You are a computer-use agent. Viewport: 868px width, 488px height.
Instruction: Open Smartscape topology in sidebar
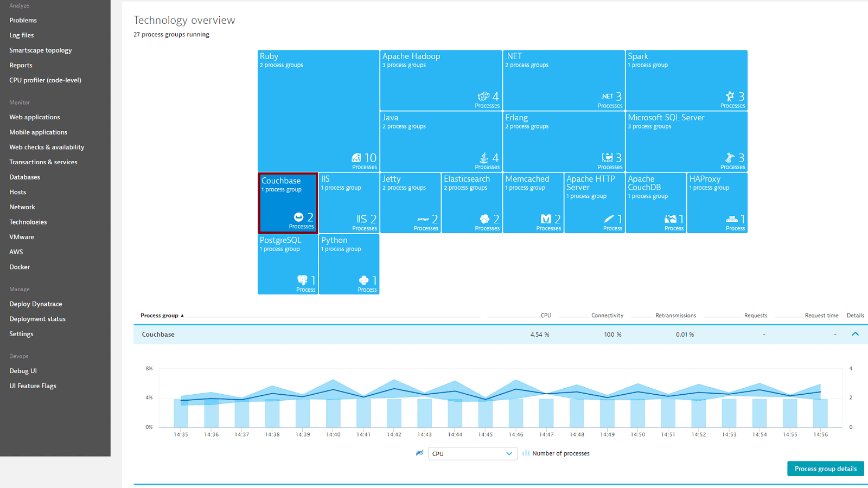pyautogui.click(x=40, y=50)
